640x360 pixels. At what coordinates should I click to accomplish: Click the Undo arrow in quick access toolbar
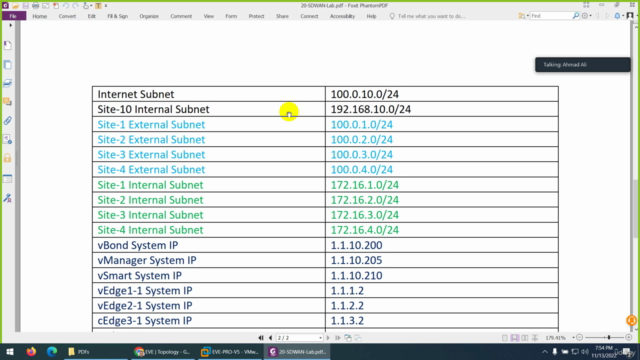66,6
